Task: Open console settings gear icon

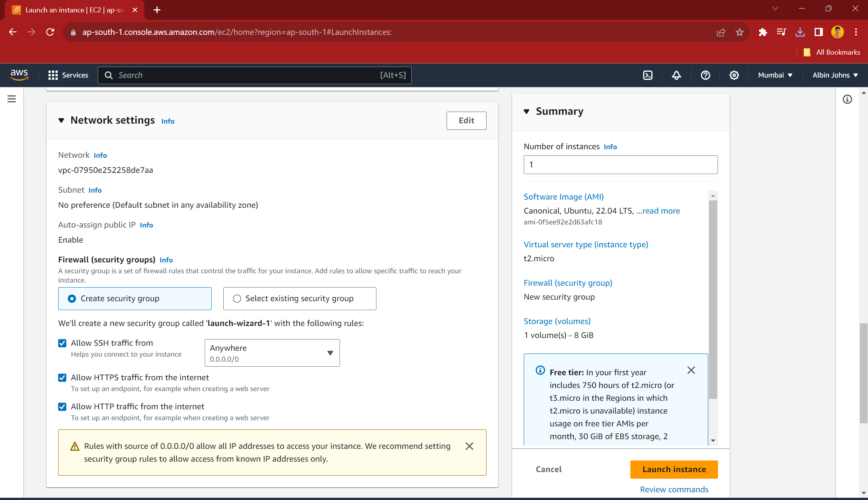Action: [x=734, y=75]
